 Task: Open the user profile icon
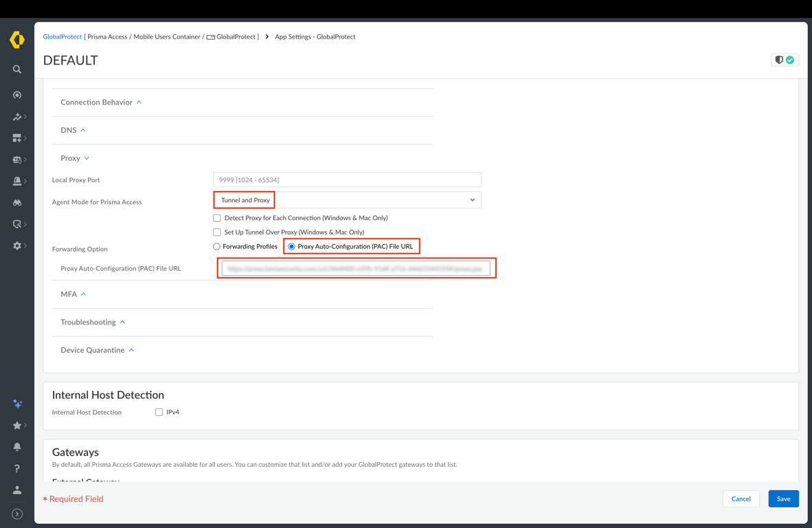coord(17,490)
